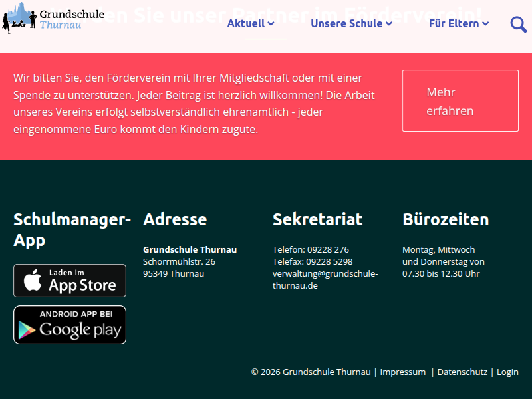
Task: Click the Login link in the footer
Action: (507, 372)
